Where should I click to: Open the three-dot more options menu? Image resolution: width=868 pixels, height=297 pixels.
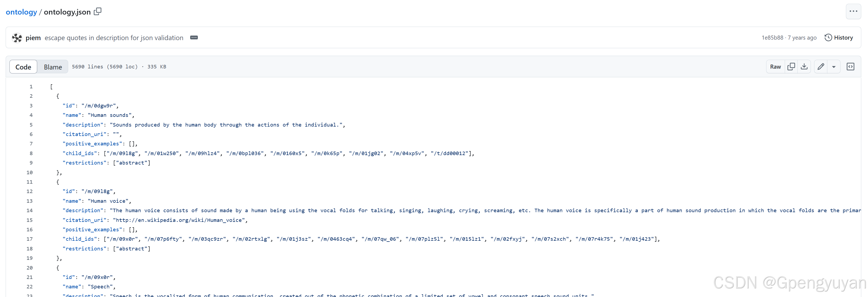(853, 12)
